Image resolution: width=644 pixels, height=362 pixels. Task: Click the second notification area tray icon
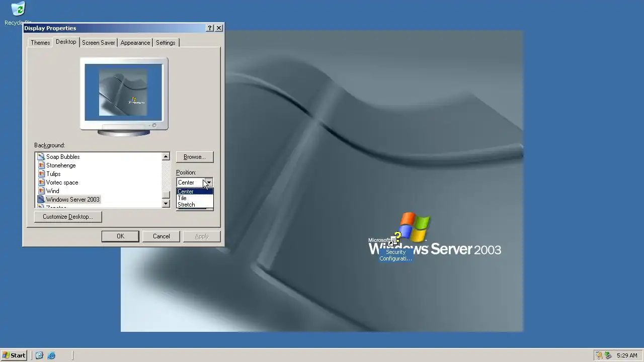pyautogui.click(x=608, y=355)
